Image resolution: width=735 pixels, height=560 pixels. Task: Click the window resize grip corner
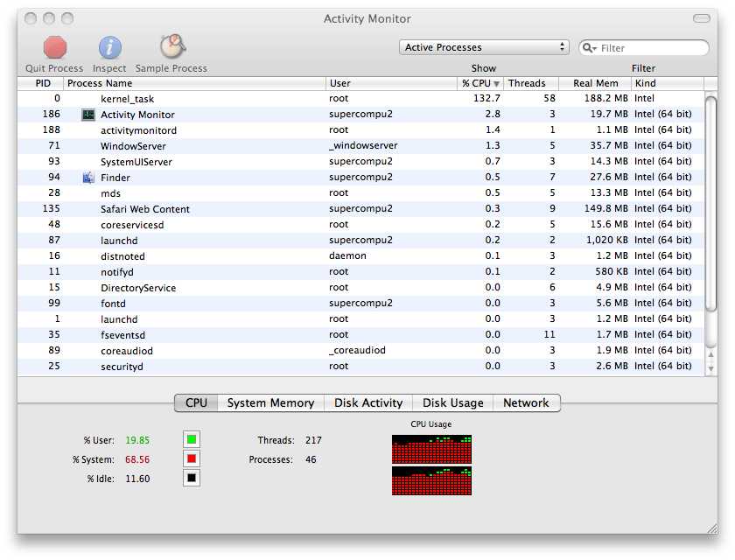(712, 528)
